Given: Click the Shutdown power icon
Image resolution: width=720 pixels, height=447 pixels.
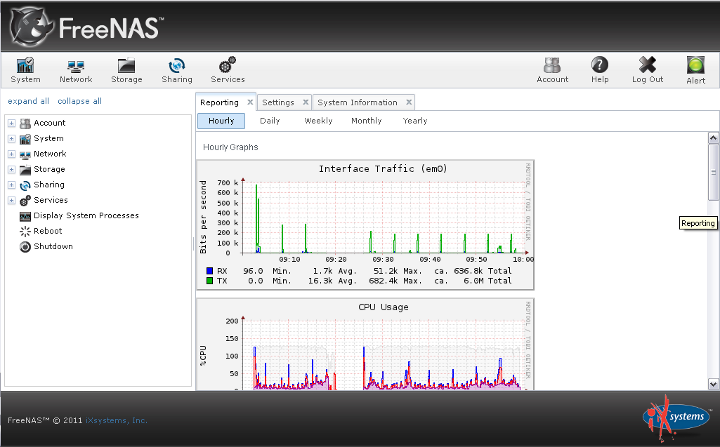Looking at the screenshot, I should coord(25,247).
